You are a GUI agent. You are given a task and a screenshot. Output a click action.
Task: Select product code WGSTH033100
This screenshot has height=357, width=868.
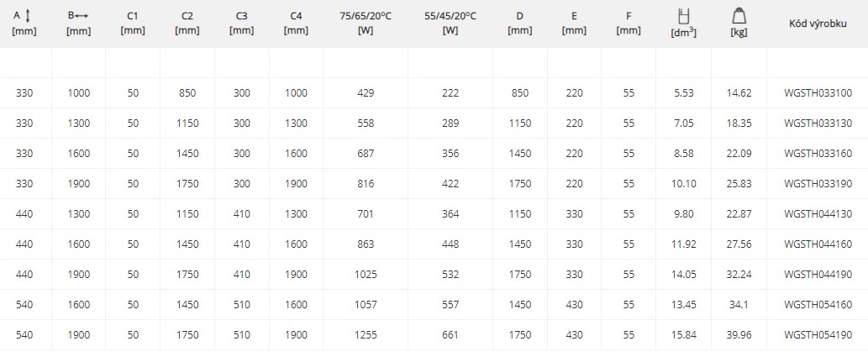click(x=817, y=93)
